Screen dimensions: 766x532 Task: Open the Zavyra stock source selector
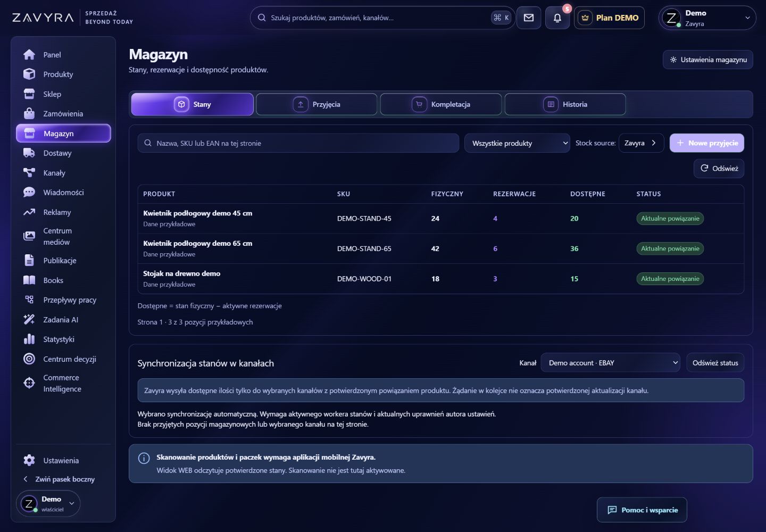641,143
